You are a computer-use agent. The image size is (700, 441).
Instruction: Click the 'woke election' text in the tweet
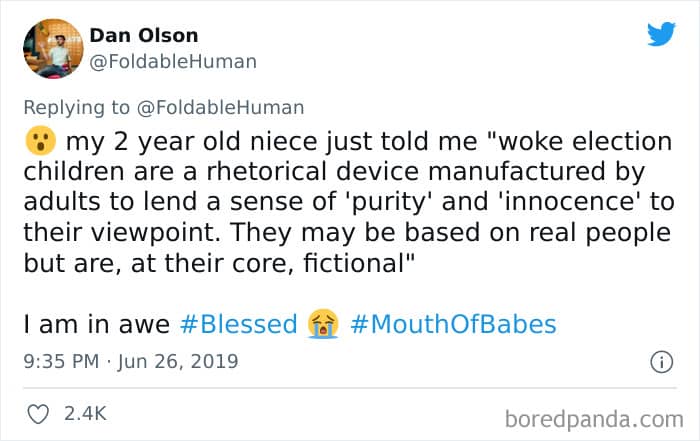tap(585, 141)
